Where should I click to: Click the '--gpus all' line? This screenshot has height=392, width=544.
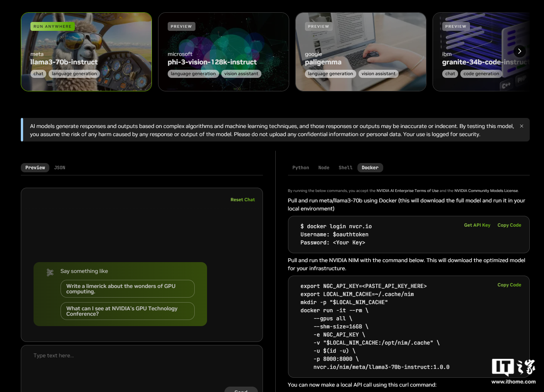pyautogui.click(x=333, y=318)
